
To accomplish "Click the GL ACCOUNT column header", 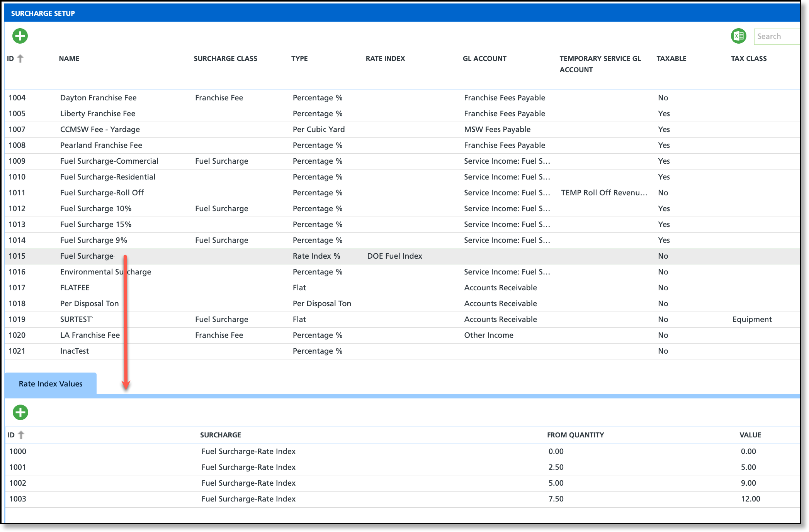I will (484, 59).
